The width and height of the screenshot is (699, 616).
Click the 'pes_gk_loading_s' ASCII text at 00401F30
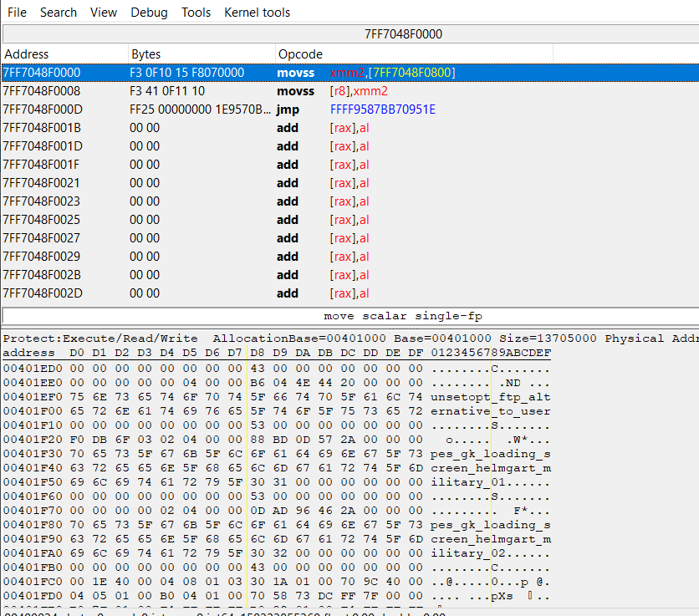491,454
